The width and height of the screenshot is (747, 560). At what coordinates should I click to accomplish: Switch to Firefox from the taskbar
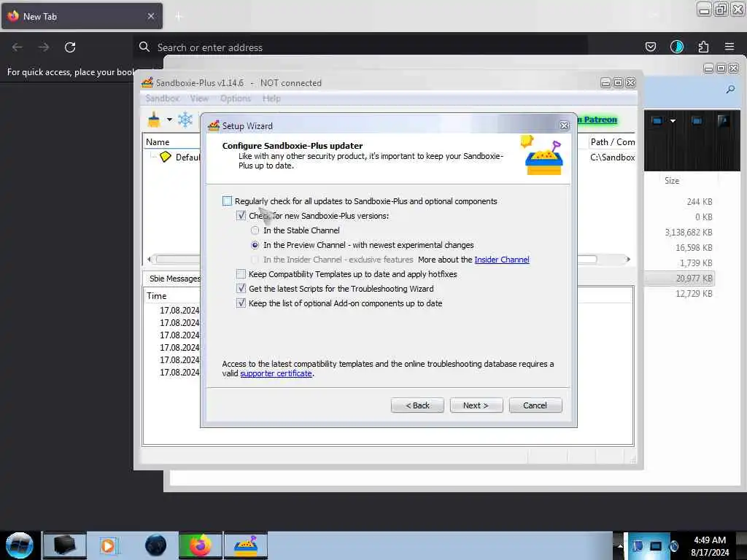coord(200,545)
